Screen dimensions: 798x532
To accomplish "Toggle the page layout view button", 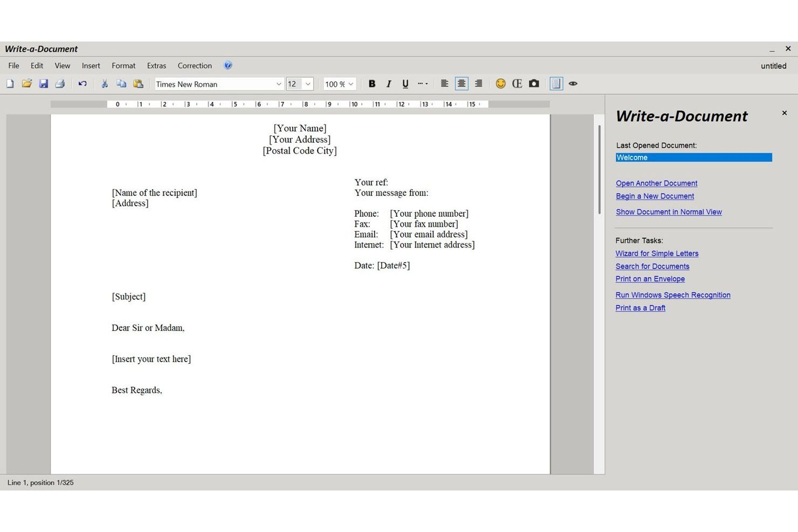I will [556, 84].
